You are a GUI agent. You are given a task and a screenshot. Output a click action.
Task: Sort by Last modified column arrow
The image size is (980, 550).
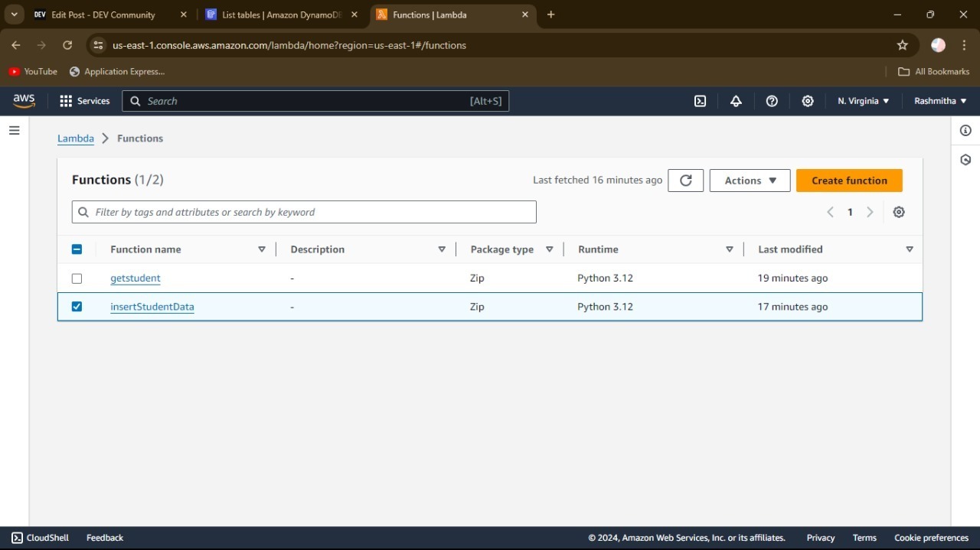[x=910, y=249]
